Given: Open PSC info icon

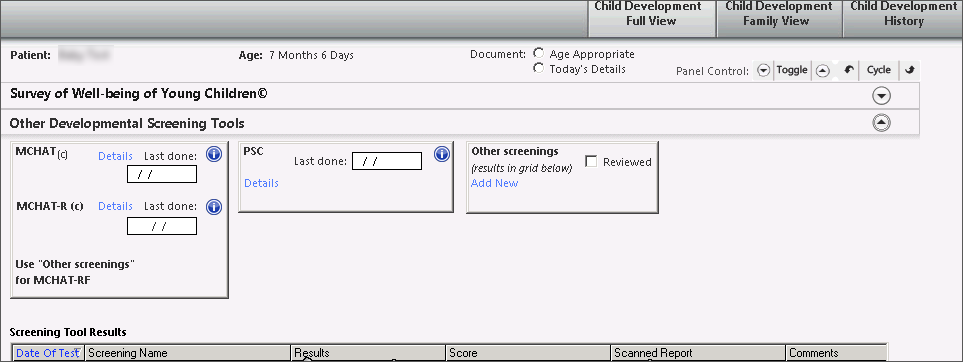Looking at the screenshot, I should coord(442,154).
